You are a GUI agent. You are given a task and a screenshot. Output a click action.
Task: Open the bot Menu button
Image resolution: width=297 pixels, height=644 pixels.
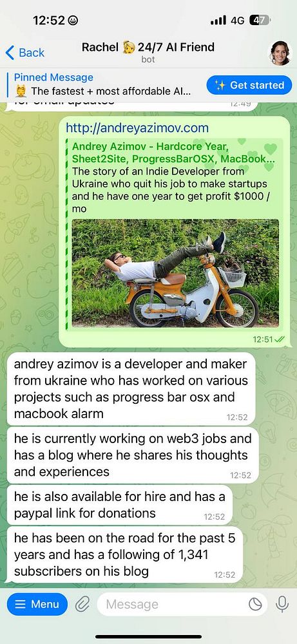(37, 604)
